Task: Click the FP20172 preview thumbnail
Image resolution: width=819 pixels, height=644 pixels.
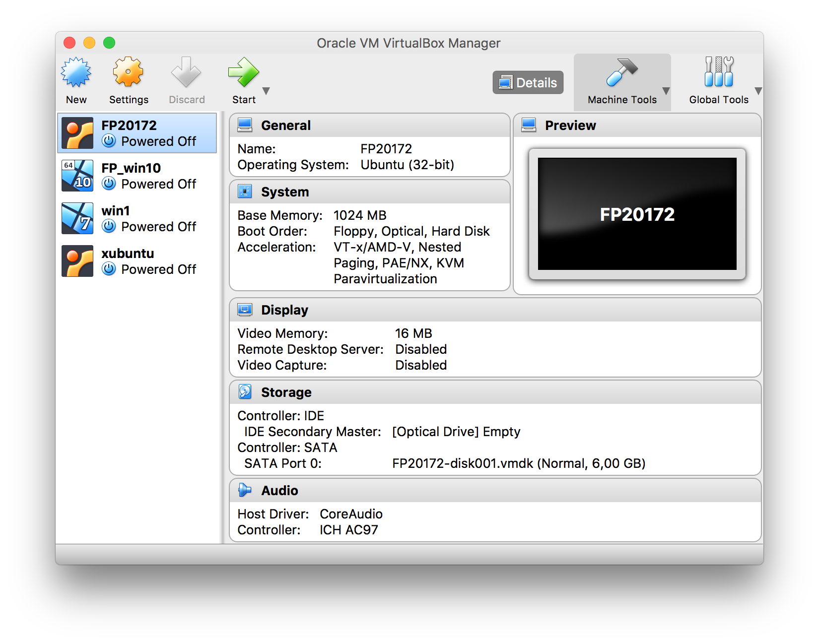Action: point(637,214)
